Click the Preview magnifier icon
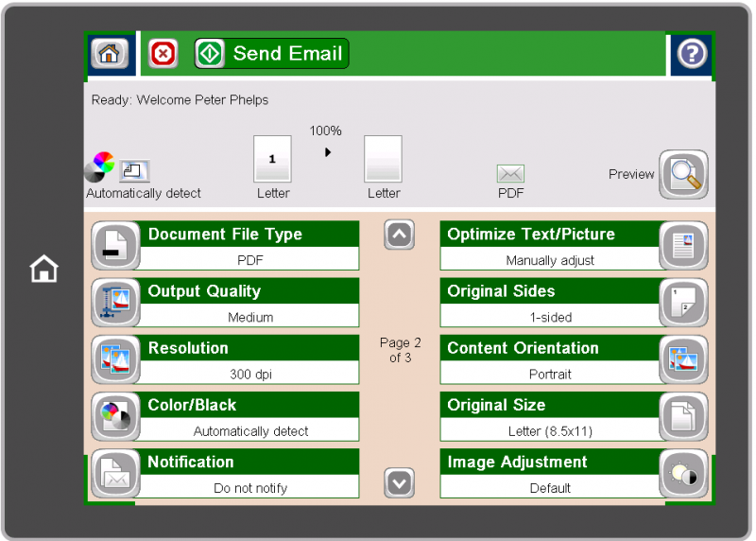 pos(682,174)
